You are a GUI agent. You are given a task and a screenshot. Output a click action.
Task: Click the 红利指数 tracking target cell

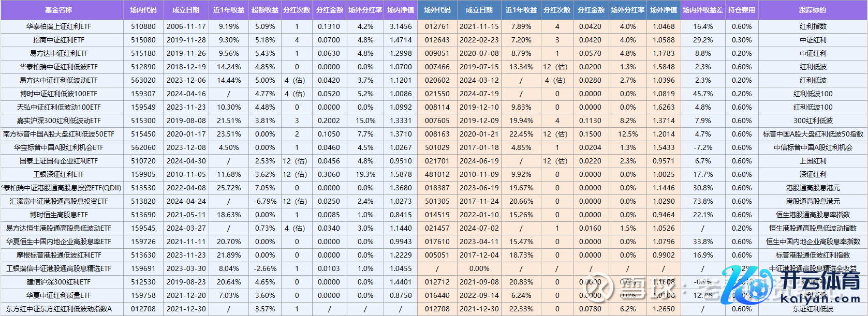(x=813, y=26)
